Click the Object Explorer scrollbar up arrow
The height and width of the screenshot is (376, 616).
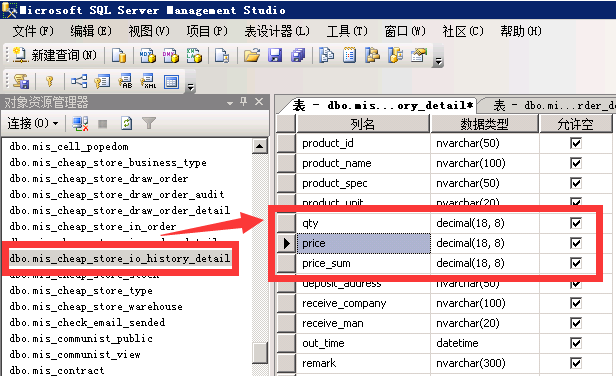[259, 147]
